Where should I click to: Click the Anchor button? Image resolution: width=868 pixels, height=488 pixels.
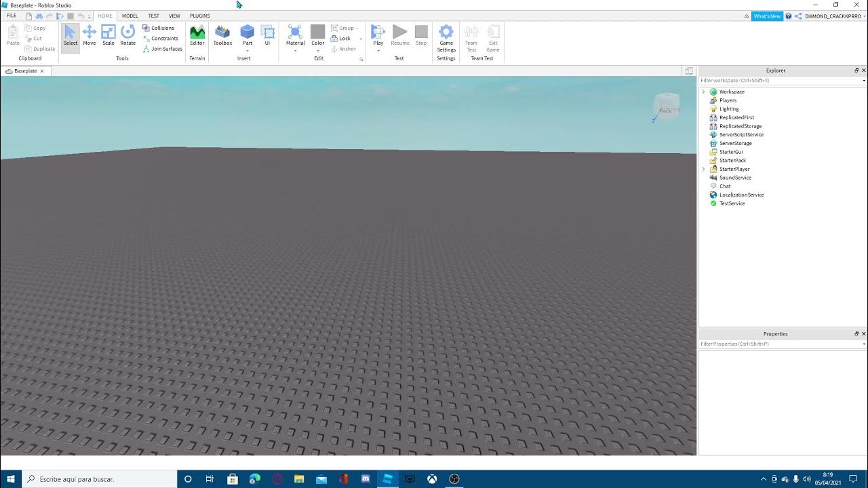click(x=344, y=49)
